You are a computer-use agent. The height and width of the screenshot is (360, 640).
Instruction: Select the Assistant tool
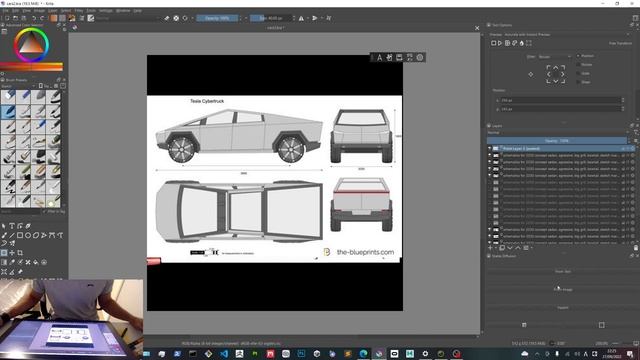pyautogui.click(x=4, y=272)
